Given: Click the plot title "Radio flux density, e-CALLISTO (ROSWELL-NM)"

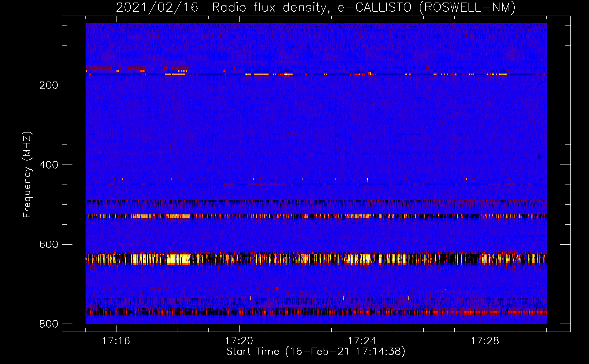Looking at the screenshot, I should point(364,7).
